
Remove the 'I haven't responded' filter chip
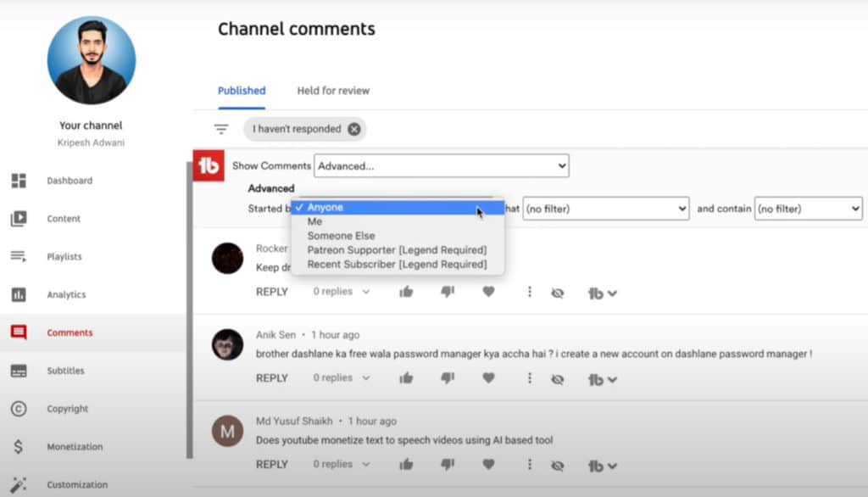tap(354, 129)
